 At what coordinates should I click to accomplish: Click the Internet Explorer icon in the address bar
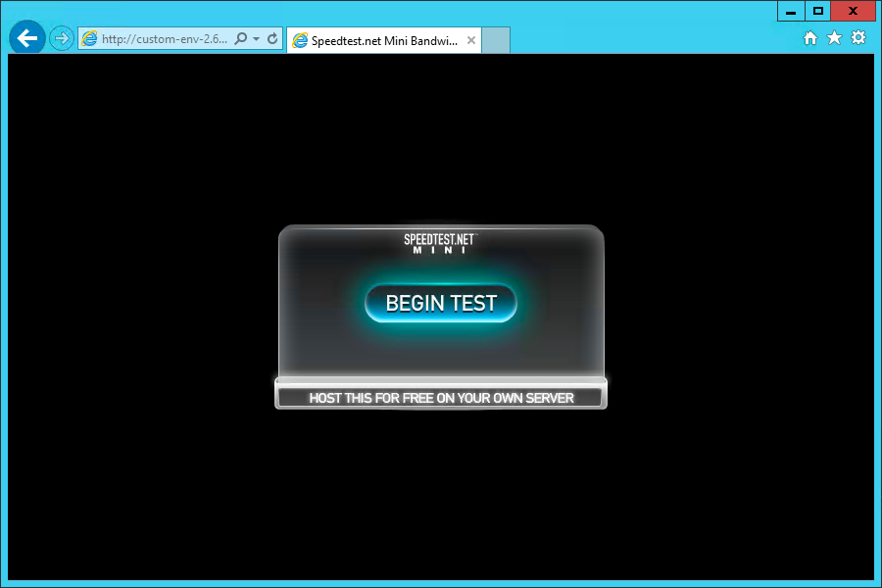[89, 39]
